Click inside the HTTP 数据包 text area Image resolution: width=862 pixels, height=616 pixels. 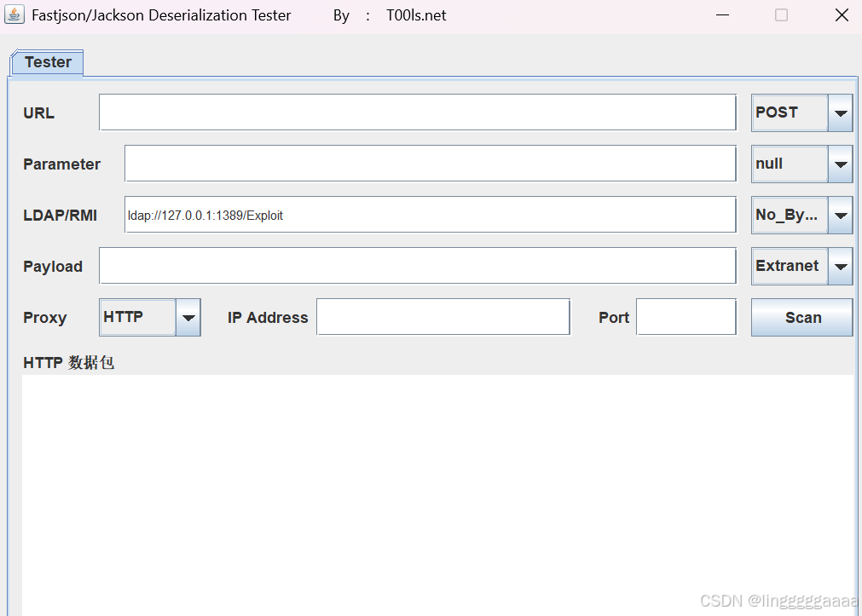[x=437, y=494]
